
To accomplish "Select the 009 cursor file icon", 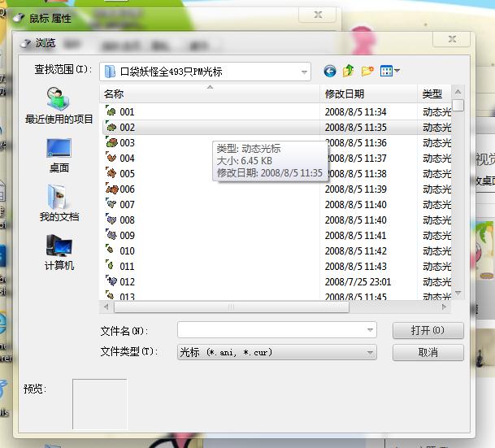I will pyautogui.click(x=111, y=235).
